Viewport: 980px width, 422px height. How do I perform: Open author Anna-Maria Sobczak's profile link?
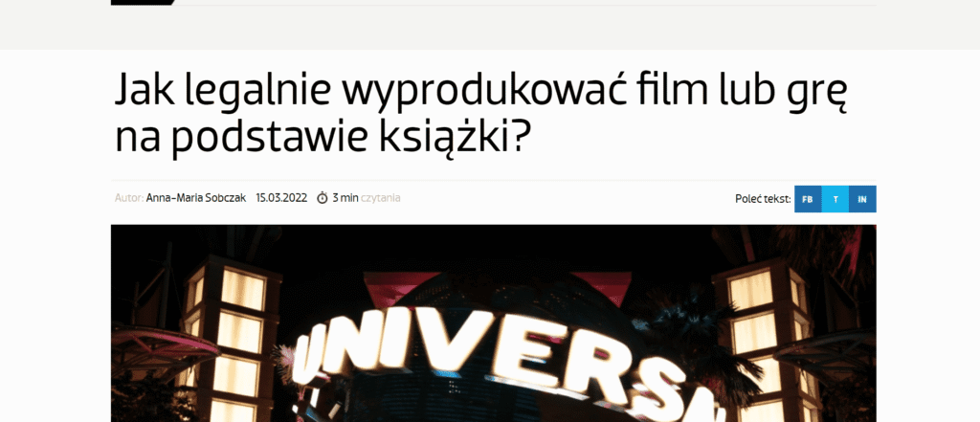pos(195,198)
